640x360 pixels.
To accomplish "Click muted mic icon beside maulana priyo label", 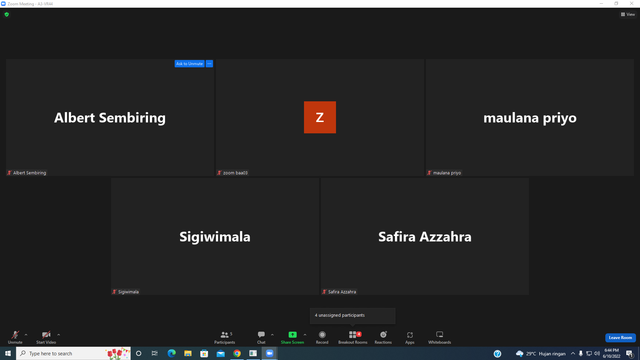I will pyautogui.click(x=429, y=173).
